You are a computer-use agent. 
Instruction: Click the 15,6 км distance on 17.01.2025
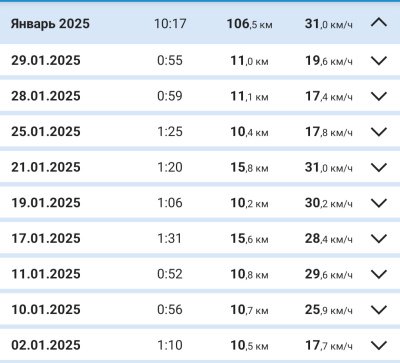[x=249, y=239]
